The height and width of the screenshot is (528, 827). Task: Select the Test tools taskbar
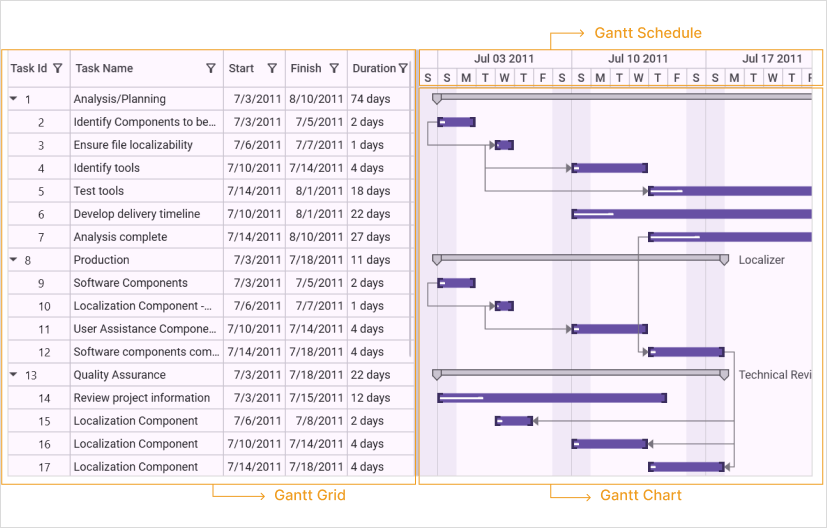point(730,191)
